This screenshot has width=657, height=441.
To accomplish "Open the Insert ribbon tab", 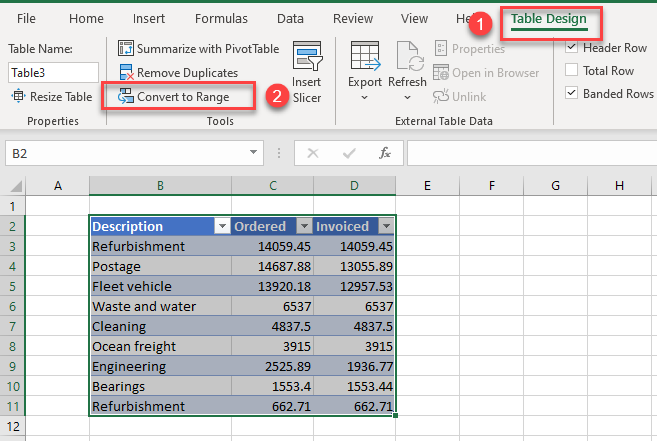I will pos(149,18).
